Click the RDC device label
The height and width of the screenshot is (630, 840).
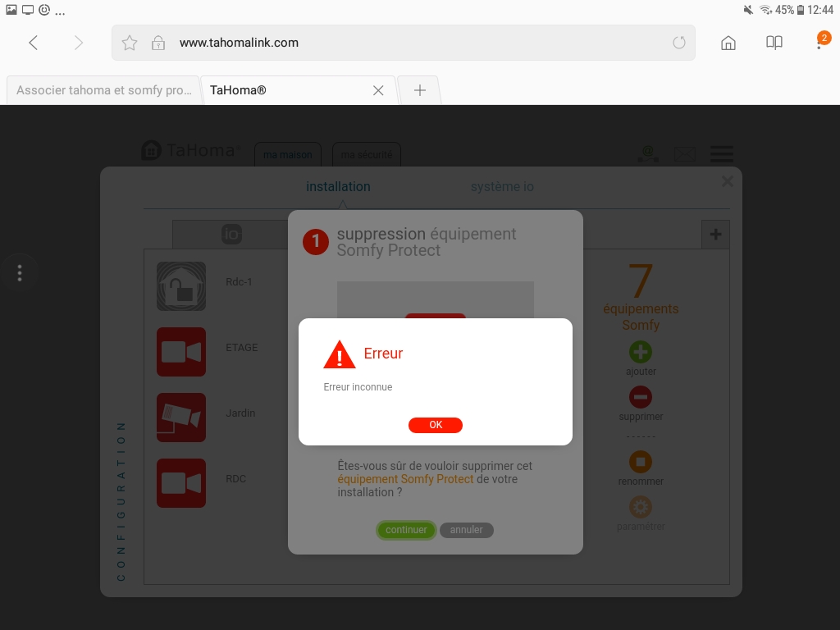235,479
